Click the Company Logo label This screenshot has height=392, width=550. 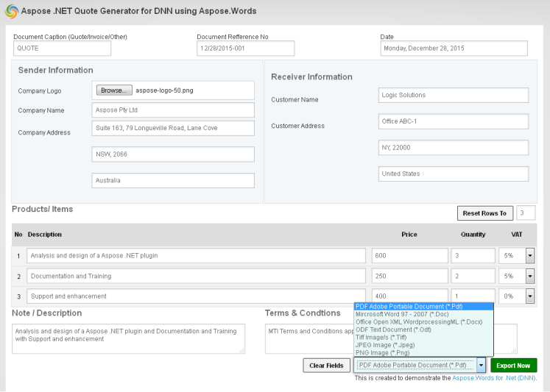(40, 91)
